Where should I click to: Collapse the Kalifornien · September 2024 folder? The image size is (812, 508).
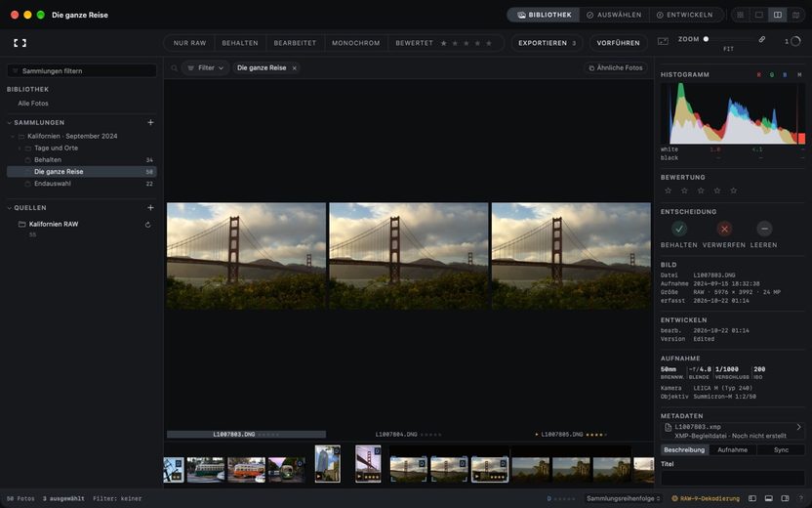tap(13, 137)
